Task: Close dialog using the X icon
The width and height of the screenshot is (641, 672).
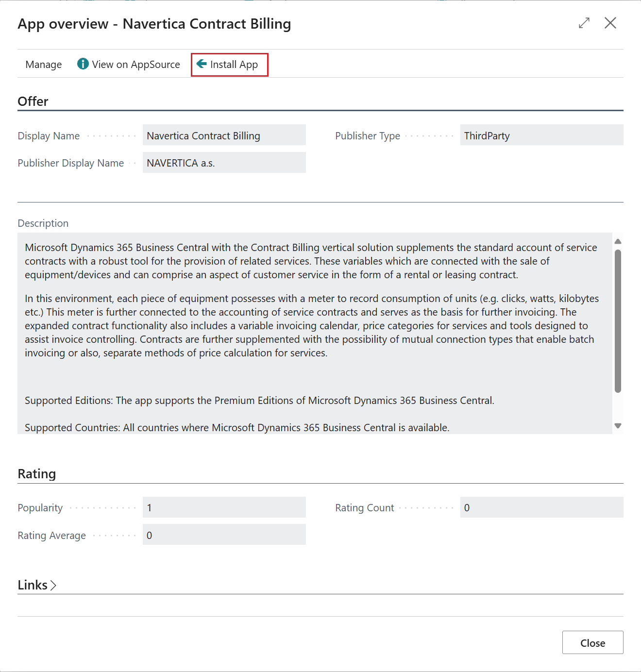Action: point(610,23)
